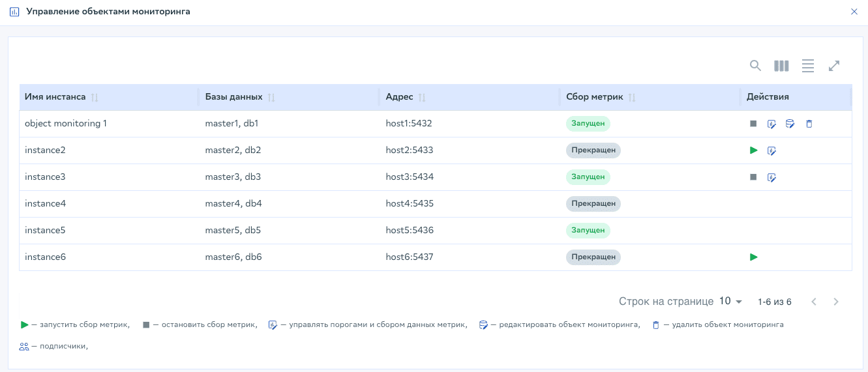
Task: Click the legend green start-collection triangle
Action: point(24,324)
